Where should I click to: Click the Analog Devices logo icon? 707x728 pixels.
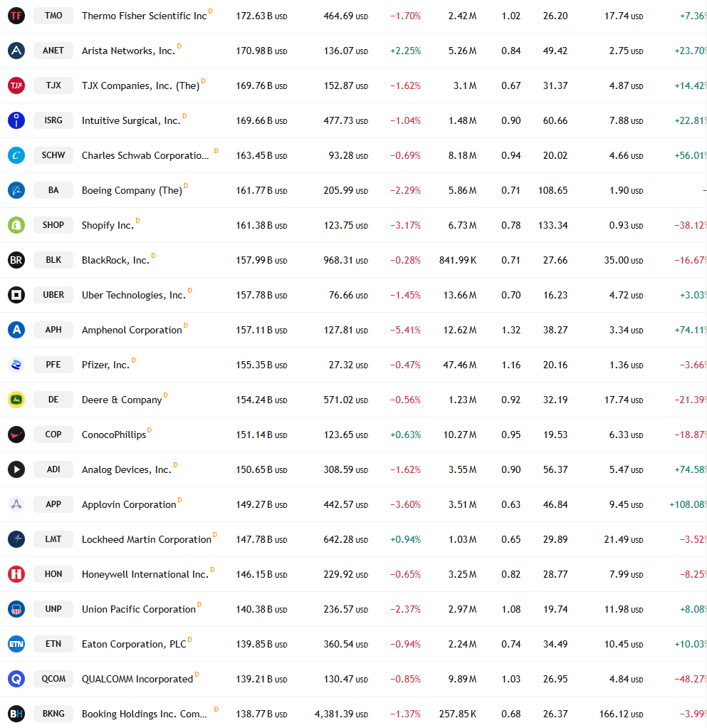(x=16, y=469)
